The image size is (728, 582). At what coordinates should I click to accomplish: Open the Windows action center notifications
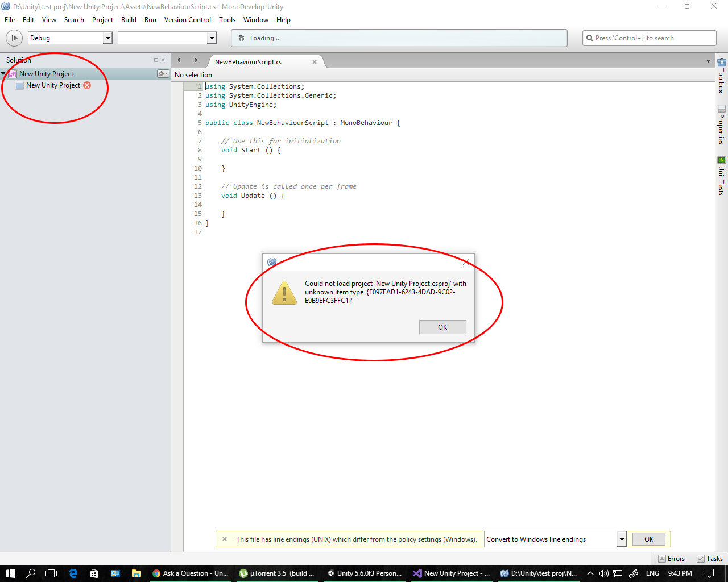[x=709, y=573]
